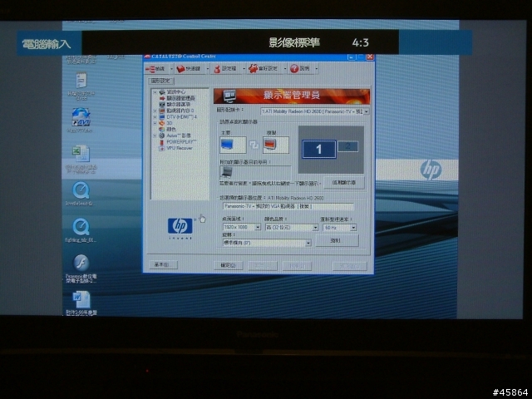Open the 旋轉 rotation dropdown
The height and width of the screenshot is (399, 532).
tap(267, 243)
